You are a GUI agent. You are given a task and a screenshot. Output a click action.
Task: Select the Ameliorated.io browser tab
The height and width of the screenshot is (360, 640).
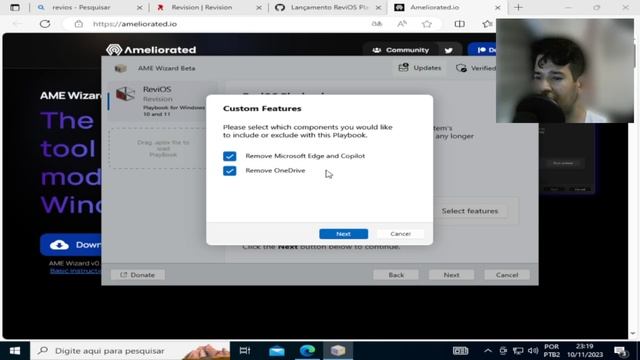pos(447,7)
